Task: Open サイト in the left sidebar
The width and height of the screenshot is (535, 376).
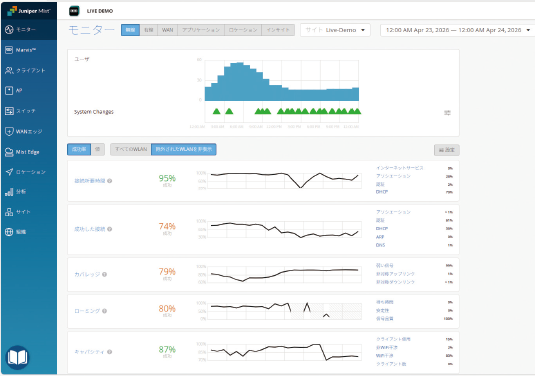Action: click(x=29, y=212)
